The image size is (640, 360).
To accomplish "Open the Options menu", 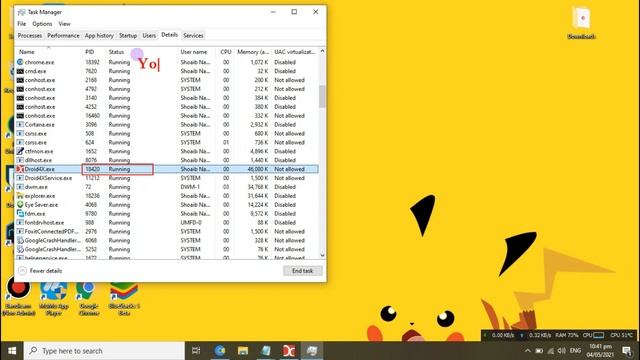I will [42, 24].
